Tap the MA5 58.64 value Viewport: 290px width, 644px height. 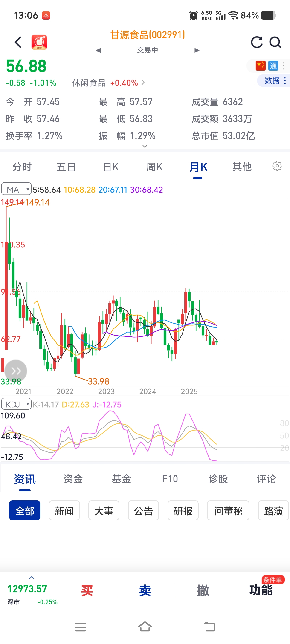point(47,190)
